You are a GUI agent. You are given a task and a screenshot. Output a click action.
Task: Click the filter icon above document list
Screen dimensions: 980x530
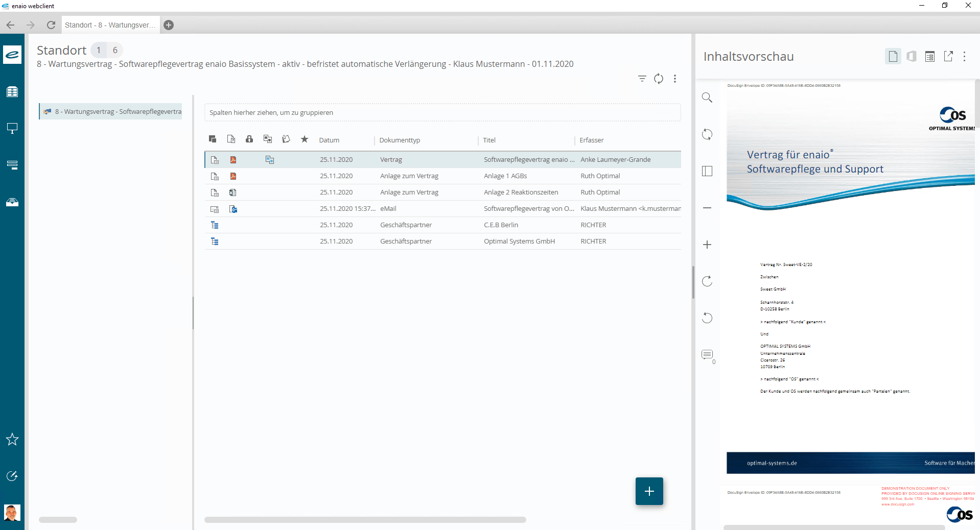coord(642,79)
